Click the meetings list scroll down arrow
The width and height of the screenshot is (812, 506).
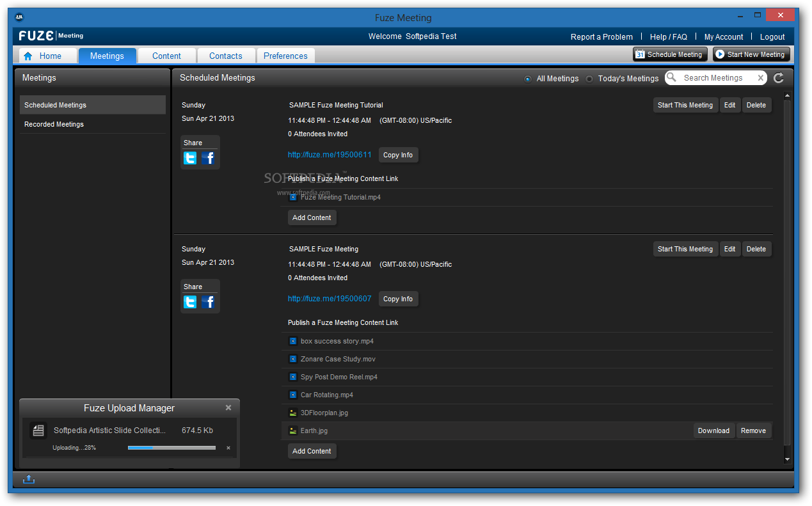787,459
